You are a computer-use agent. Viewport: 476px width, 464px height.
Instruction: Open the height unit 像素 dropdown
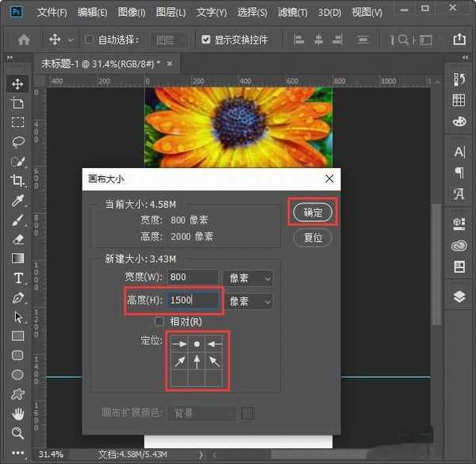(248, 301)
